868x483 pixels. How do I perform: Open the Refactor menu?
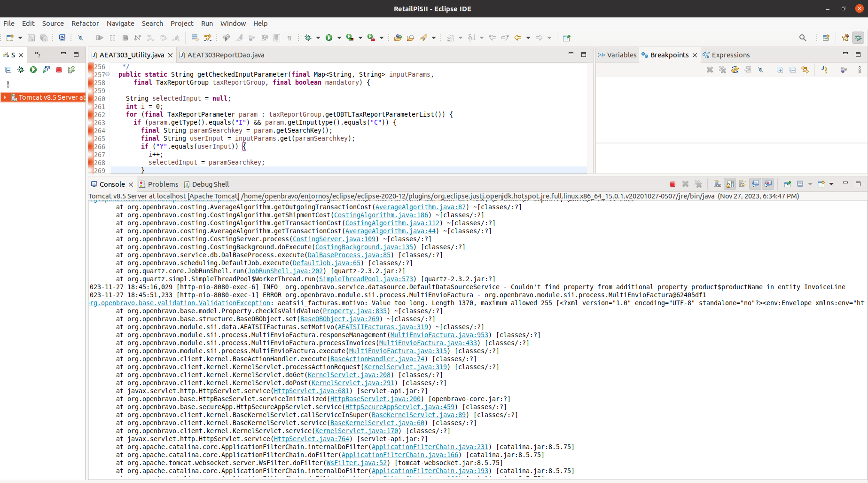(85, 24)
